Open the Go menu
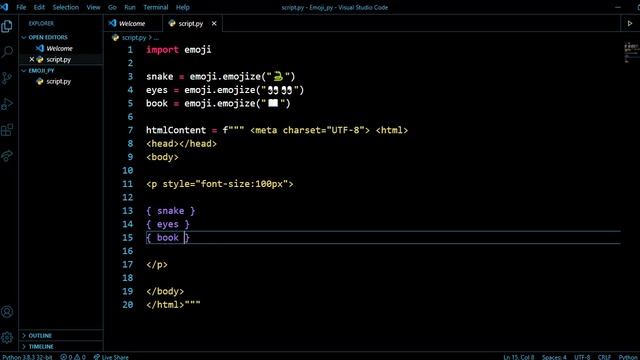 point(112,7)
